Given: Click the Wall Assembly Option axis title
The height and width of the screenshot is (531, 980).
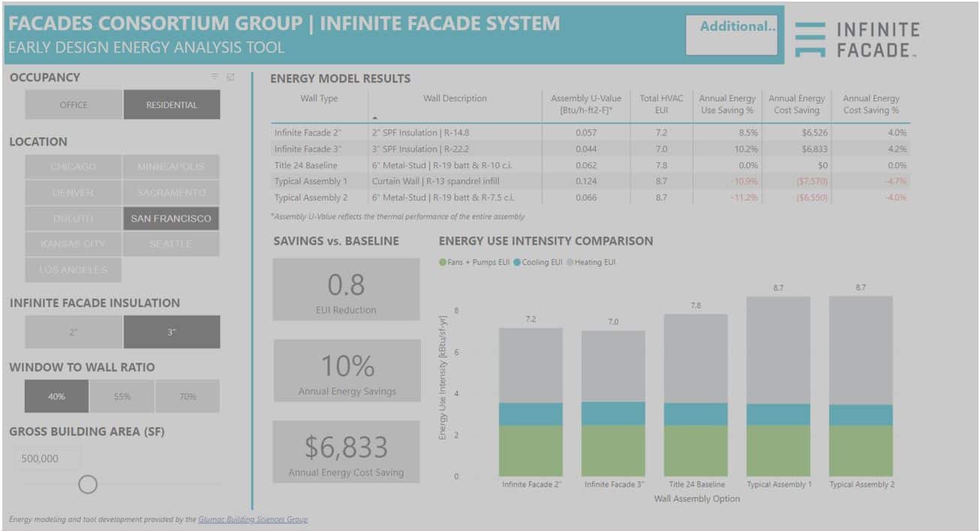Looking at the screenshot, I should tap(696, 499).
